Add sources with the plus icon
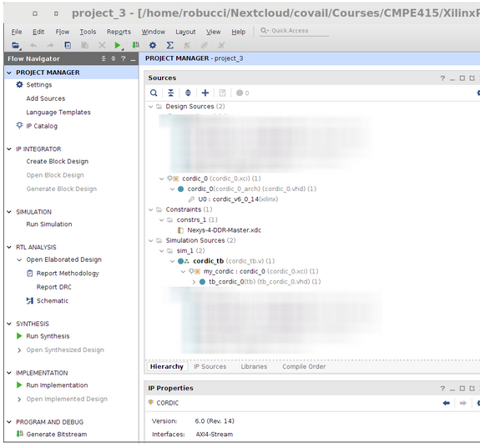Image resolution: width=485 pixels, height=448 pixels. point(205,93)
